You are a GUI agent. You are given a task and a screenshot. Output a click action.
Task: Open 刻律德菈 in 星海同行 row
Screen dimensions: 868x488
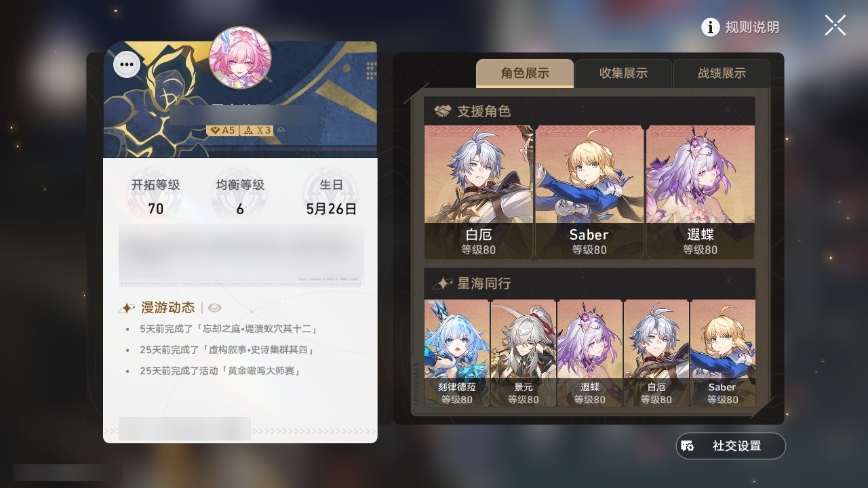pos(457,353)
